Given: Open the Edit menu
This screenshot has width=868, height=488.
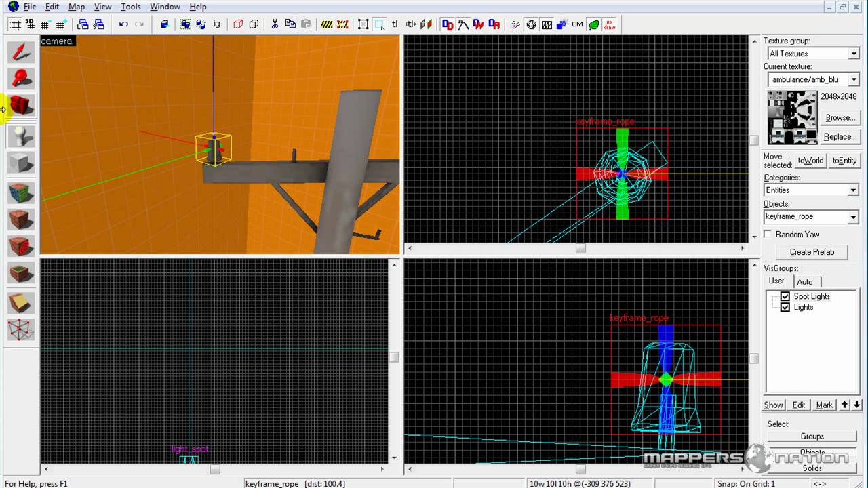Looking at the screenshot, I should click(52, 7).
